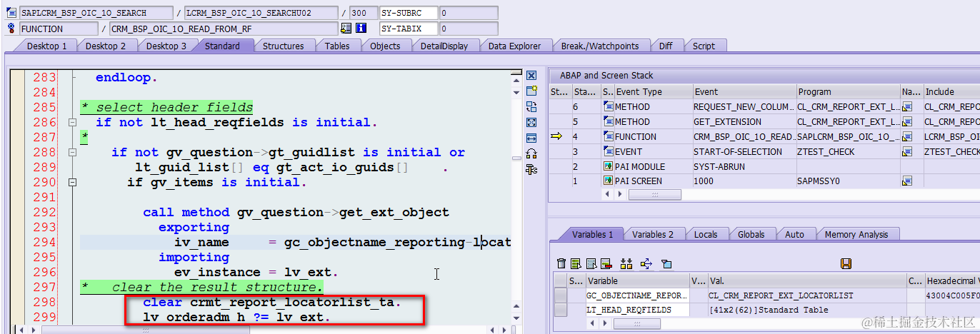Open navigation icon in START-OF-SELECTION row

point(908,151)
